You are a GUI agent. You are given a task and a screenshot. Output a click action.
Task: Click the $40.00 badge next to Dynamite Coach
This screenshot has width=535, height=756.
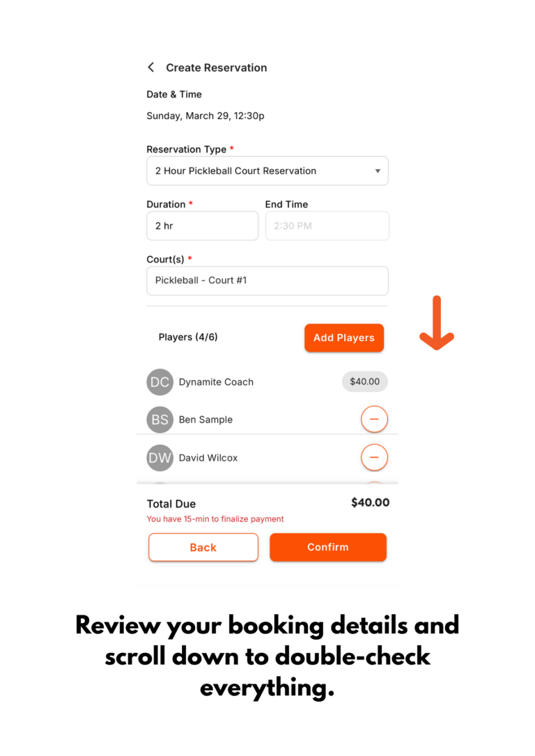pyautogui.click(x=364, y=381)
